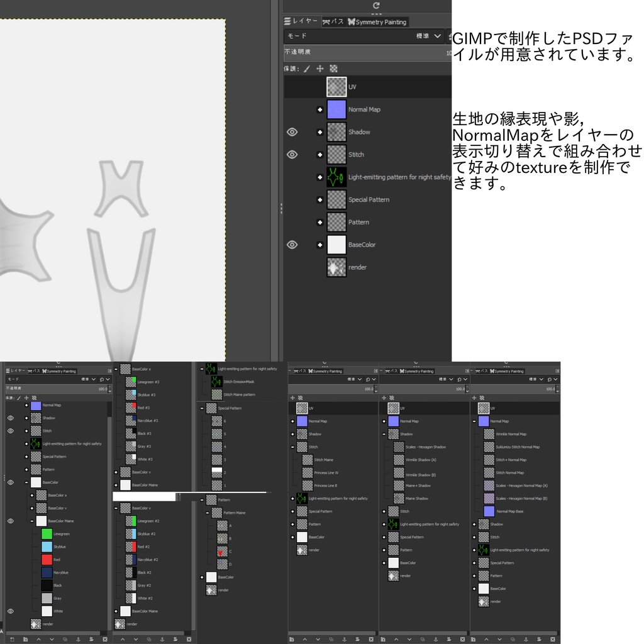Screen dimensions: 644x644
Task: Click delete layer icon under the Princess Line panel
Action: (371, 639)
